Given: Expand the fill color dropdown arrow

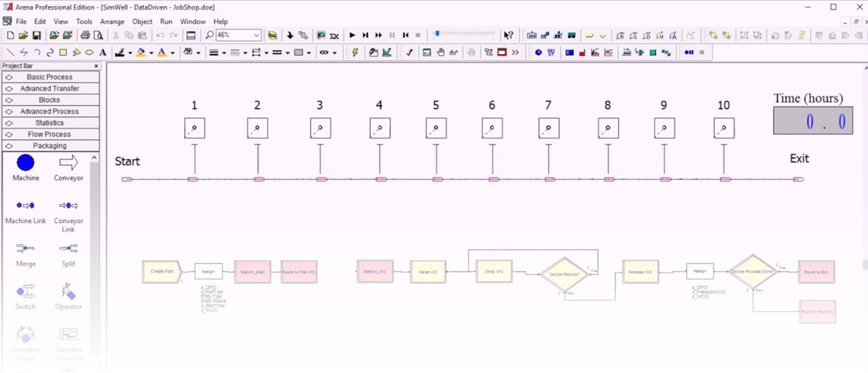Looking at the screenshot, I should (x=151, y=53).
